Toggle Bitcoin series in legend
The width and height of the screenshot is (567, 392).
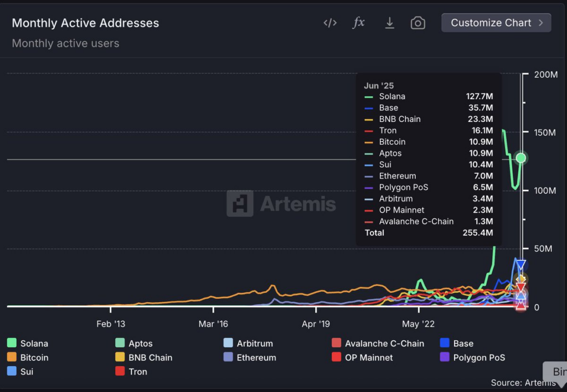pyautogui.click(x=28, y=357)
